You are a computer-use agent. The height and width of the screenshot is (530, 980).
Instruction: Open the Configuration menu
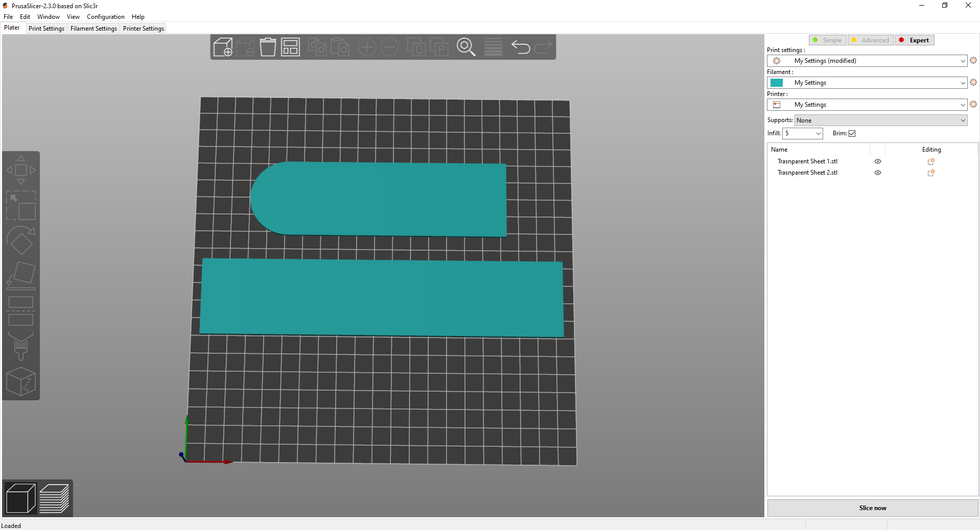point(105,16)
